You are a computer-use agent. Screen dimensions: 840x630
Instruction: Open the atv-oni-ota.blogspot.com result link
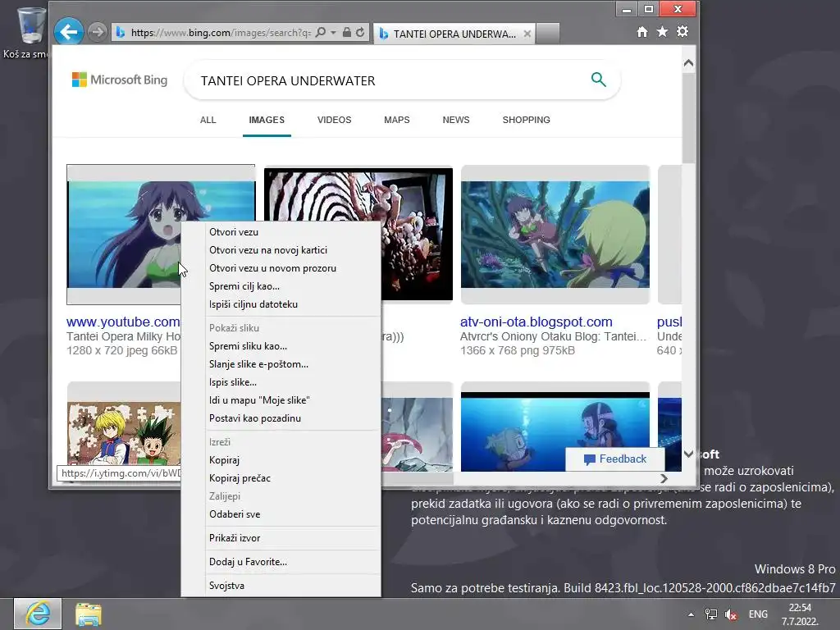(536, 322)
